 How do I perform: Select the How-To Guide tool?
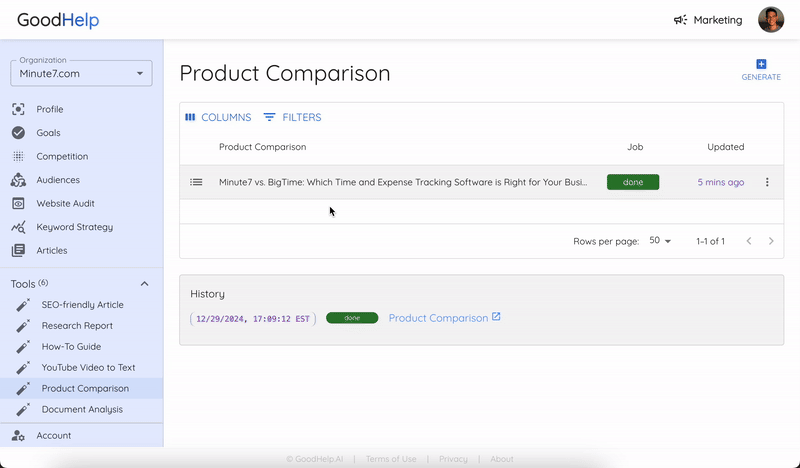click(x=71, y=347)
